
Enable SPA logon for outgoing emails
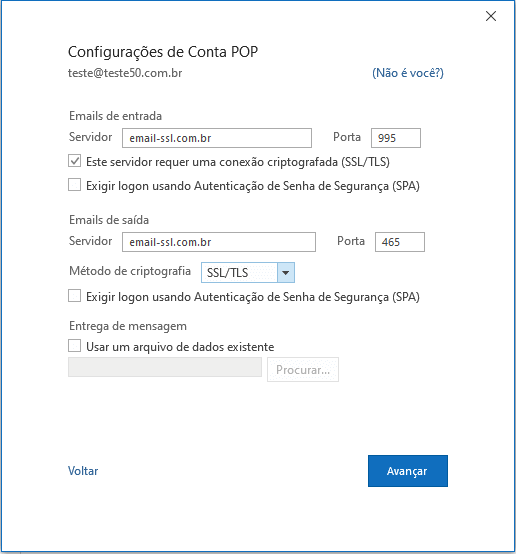pos(75,296)
